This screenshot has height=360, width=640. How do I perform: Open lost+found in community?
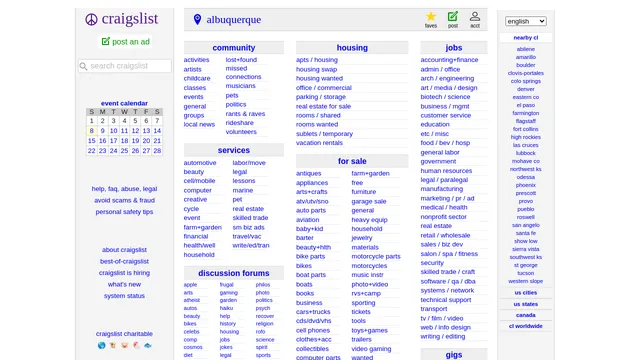pyautogui.click(x=241, y=60)
